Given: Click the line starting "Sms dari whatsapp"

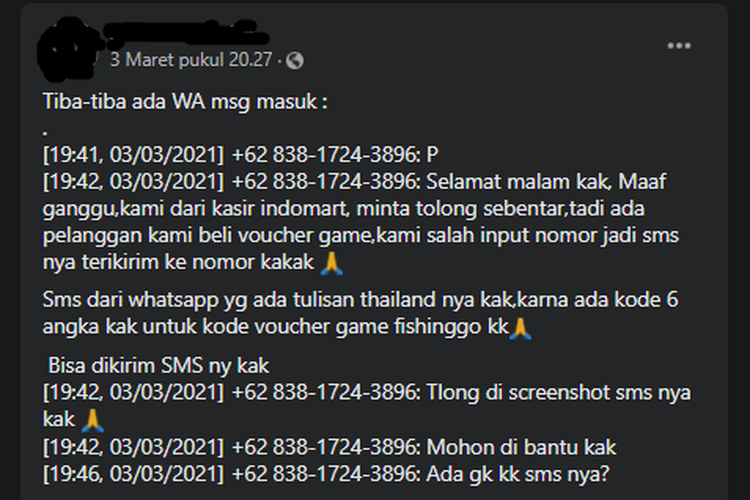Looking at the screenshot, I should pos(360,300).
